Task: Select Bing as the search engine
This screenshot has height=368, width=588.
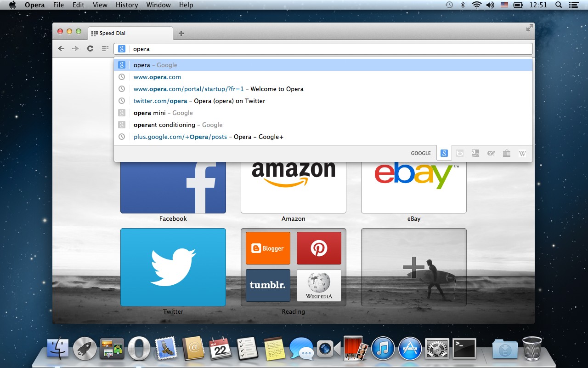Action: [459, 153]
